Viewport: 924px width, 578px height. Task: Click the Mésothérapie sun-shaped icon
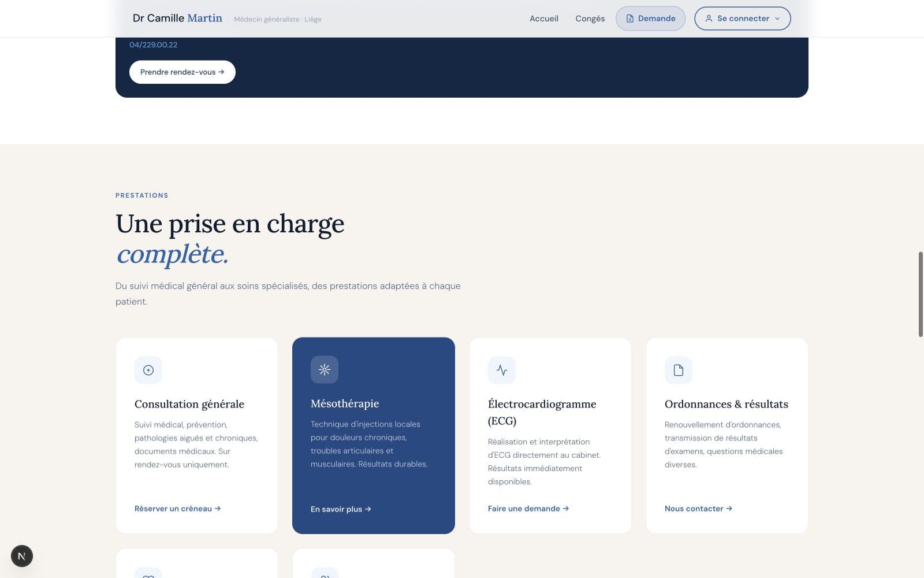click(x=325, y=369)
